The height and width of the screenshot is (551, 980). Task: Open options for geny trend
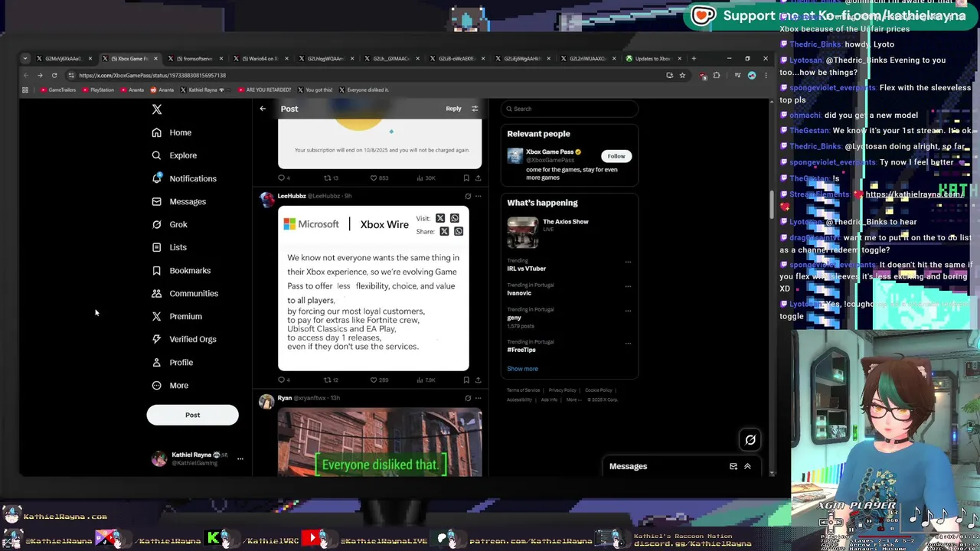point(628,311)
